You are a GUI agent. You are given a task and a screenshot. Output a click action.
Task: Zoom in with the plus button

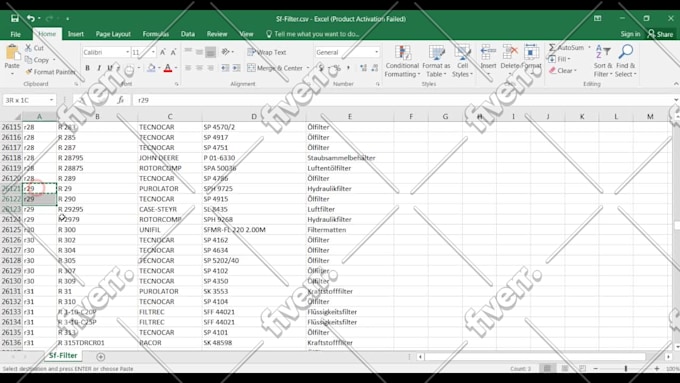[x=657, y=368]
